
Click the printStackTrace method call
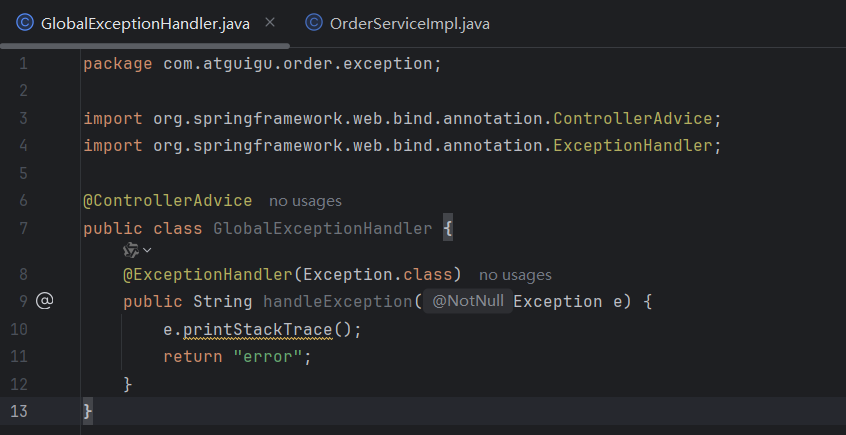click(x=258, y=329)
